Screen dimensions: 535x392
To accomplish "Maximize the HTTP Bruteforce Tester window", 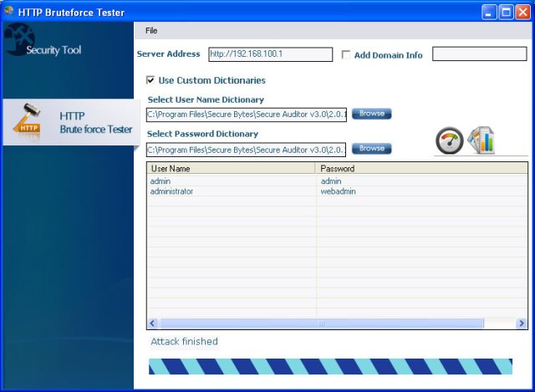I will tap(506, 13).
